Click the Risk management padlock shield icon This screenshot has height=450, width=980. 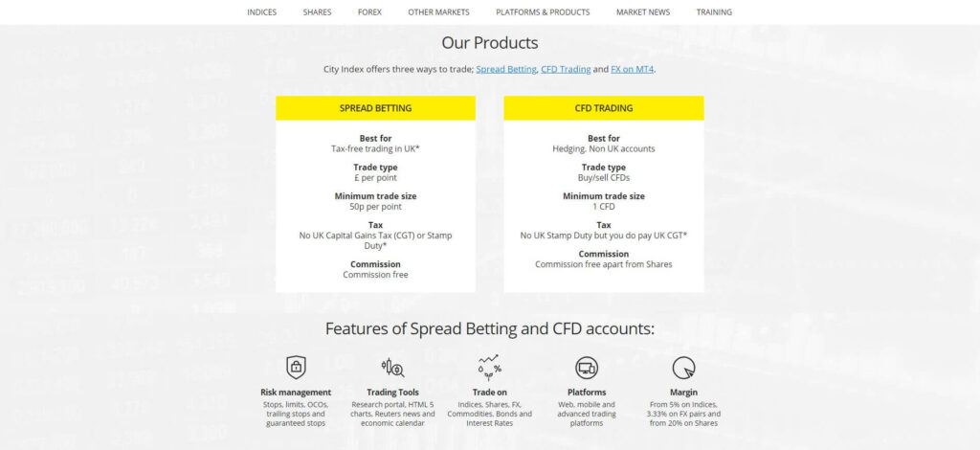pos(296,367)
